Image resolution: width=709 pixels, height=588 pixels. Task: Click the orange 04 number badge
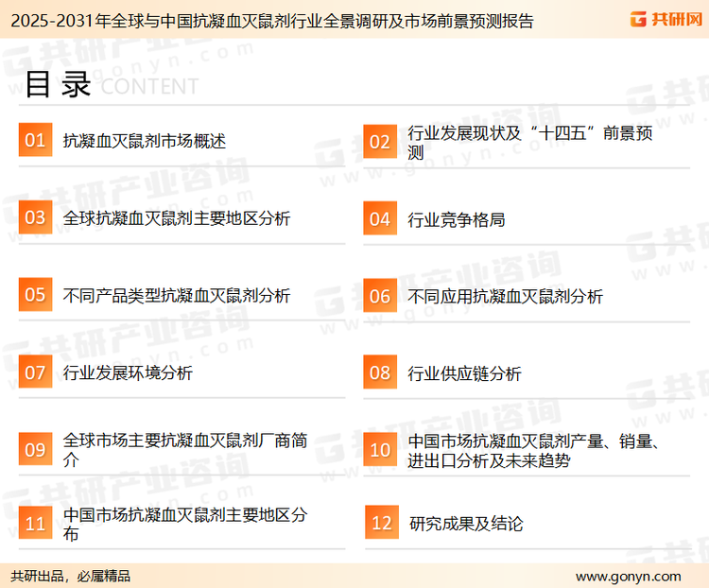380,218
